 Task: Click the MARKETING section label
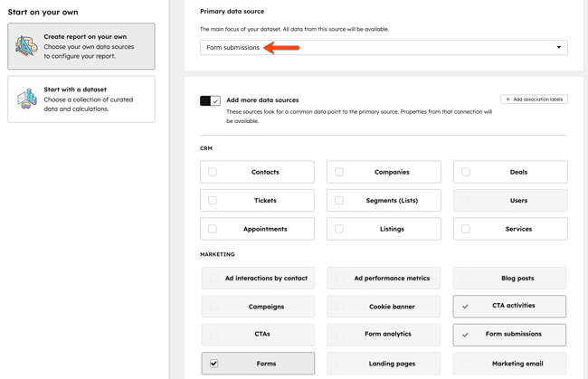pyautogui.click(x=217, y=254)
